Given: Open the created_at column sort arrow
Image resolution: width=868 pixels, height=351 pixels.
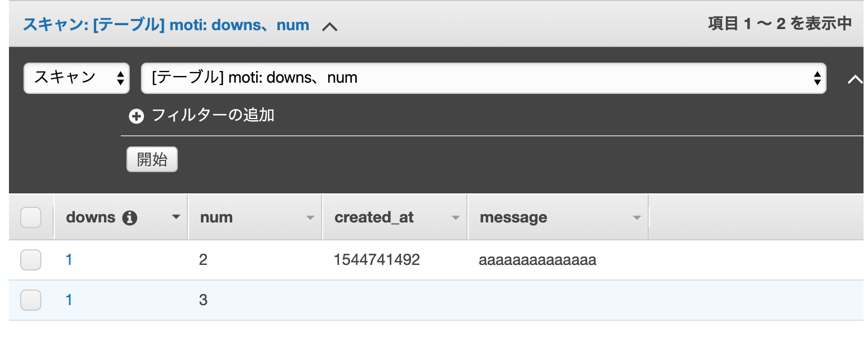Looking at the screenshot, I should (456, 218).
